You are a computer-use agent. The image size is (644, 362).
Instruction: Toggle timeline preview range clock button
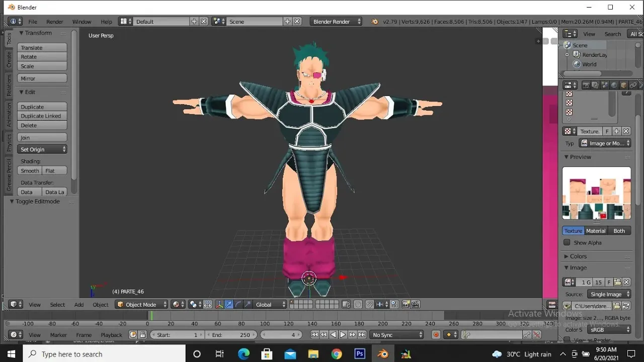(133, 335)
